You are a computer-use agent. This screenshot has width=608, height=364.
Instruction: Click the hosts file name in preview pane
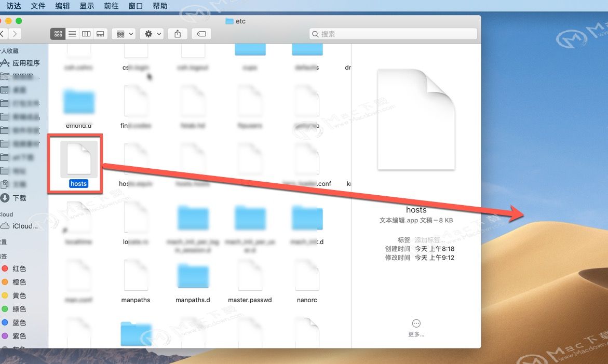tap(416, 210)
